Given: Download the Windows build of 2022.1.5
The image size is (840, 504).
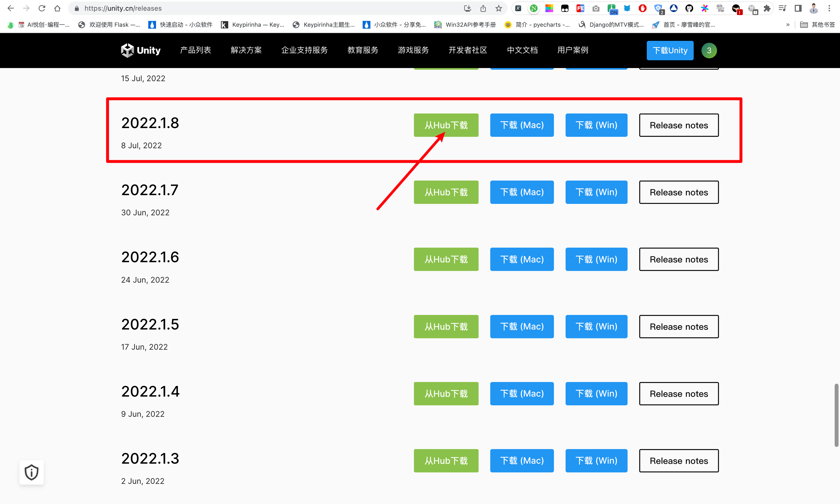Looking at the screenshot, I should [596, 327].
